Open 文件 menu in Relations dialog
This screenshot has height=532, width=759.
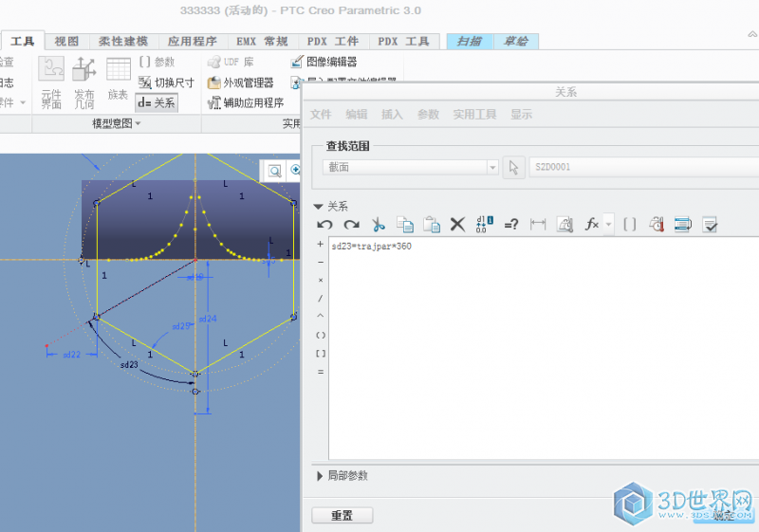(321, 115)
